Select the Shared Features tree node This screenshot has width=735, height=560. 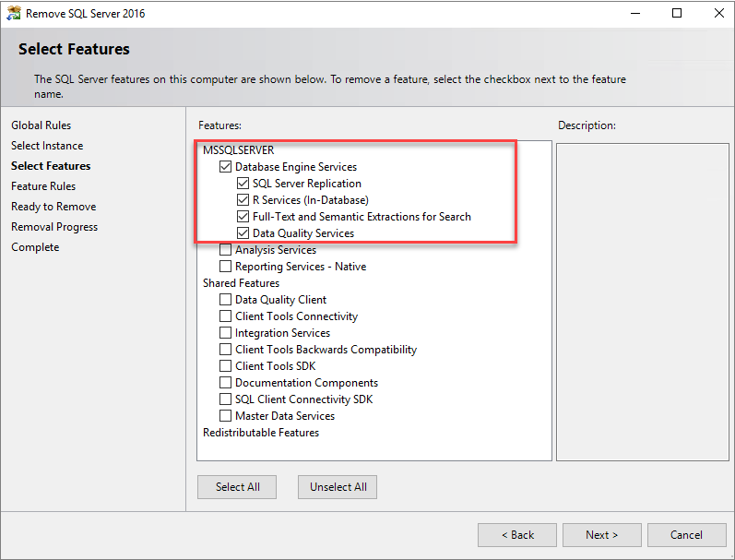(x=241, y=283)
